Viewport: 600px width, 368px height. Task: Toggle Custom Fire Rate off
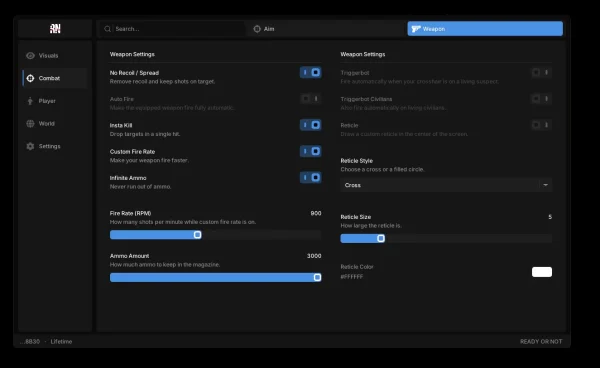click(x=310, y=151)
